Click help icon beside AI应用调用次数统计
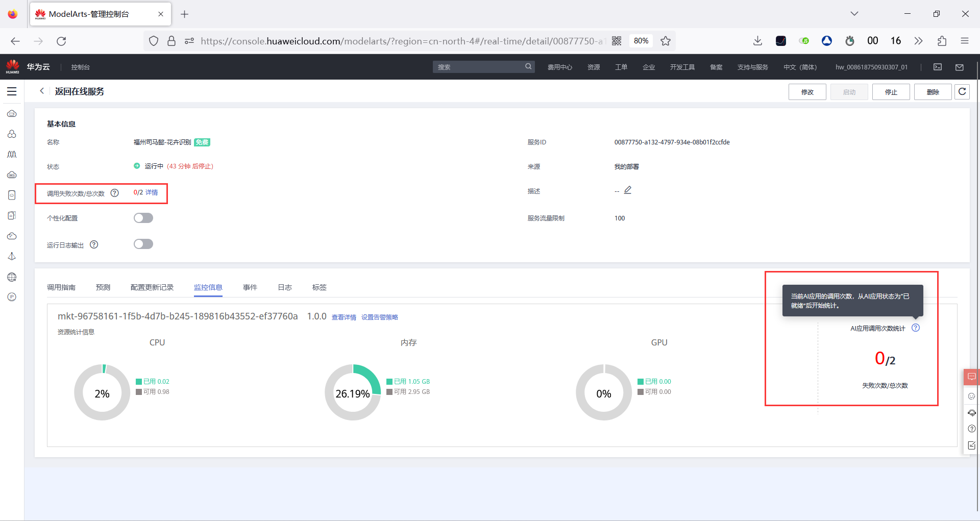The image size is (980, 521). 916,328
